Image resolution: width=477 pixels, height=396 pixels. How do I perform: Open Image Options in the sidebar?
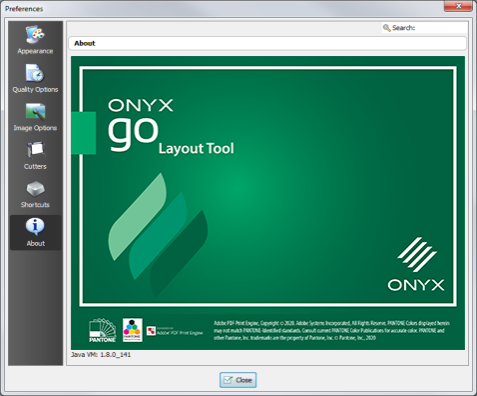(x=35, y=111)
